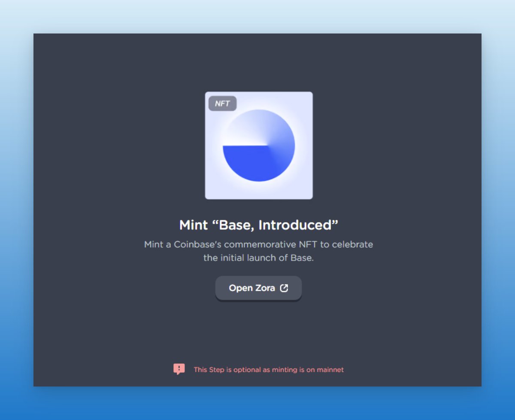This screenshot has height=420, width=515.
Task: Click the pink warning speech bubble icon
Action: [x=179, y=369]
